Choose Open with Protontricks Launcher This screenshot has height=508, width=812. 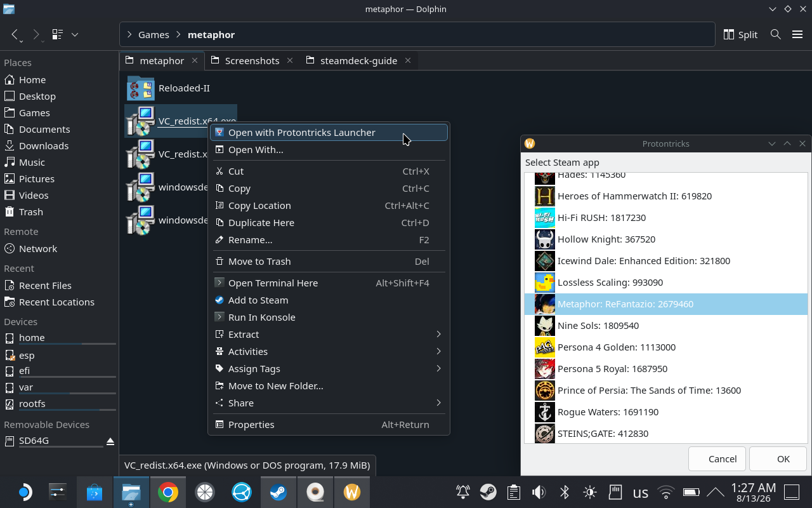coord(329,132)
